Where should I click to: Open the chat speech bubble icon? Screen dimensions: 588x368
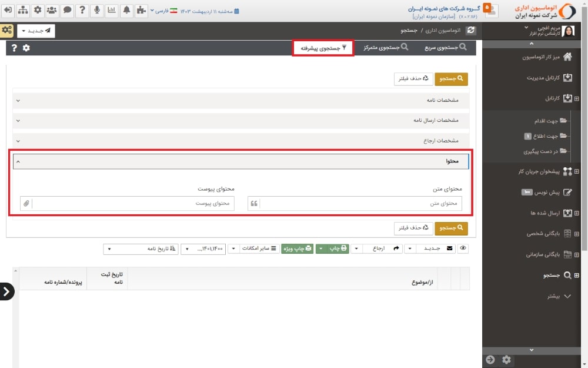tap(67, 10)
